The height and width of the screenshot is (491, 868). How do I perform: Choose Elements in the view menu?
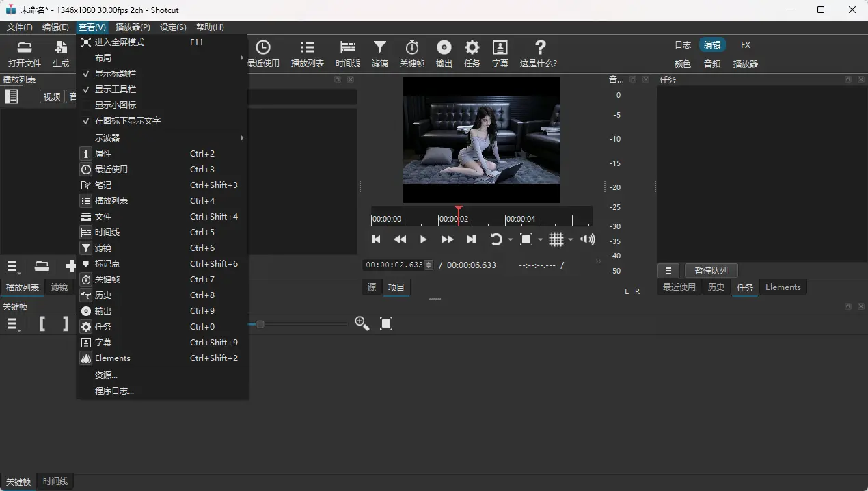(161, 358)
